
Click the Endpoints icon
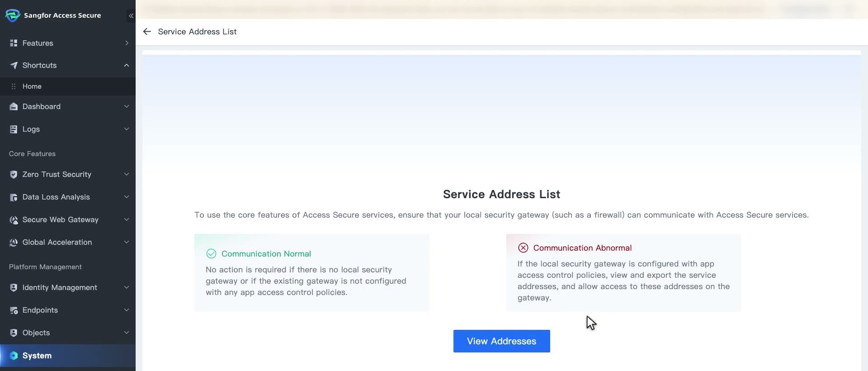(14, 310)
